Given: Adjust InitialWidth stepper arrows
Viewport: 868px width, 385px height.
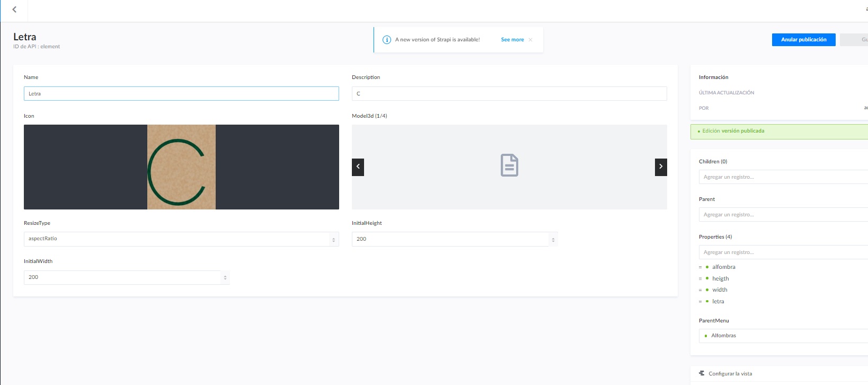Looking at the screenshot, I should [x=225, y=277].
